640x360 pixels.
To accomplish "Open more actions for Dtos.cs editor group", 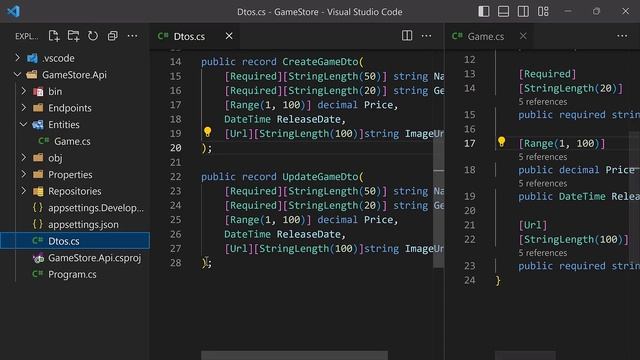I will point(427,36).
